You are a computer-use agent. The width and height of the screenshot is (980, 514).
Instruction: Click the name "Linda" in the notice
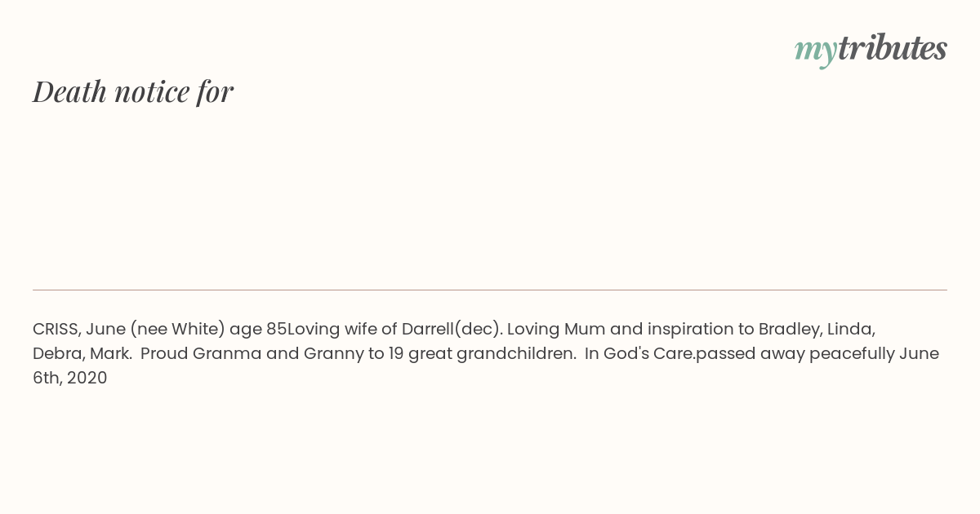point(850,330)
